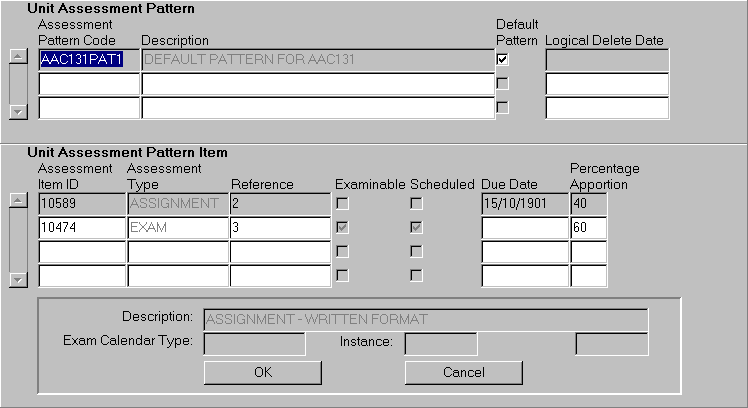This screenshot has width=748, height=408.
Task: Click the Unit Assessment Pattern scrollbar track
Action: click(17, 84)
